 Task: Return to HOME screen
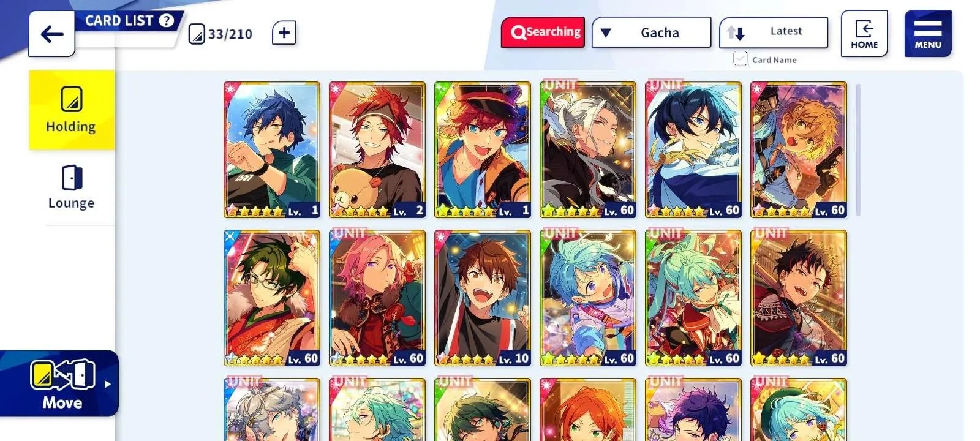tap(864, 34)
